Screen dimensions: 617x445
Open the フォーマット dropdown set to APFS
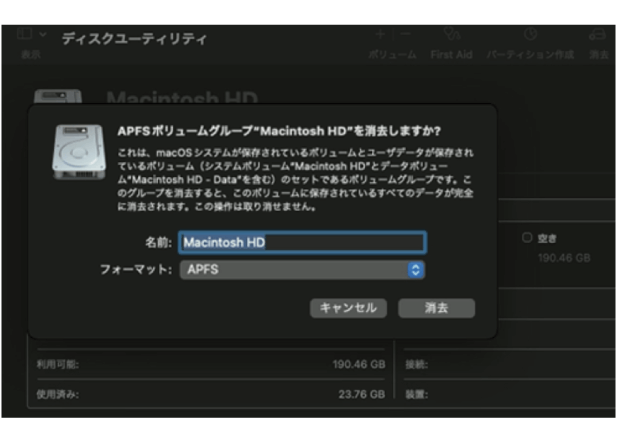pos(301,270)
